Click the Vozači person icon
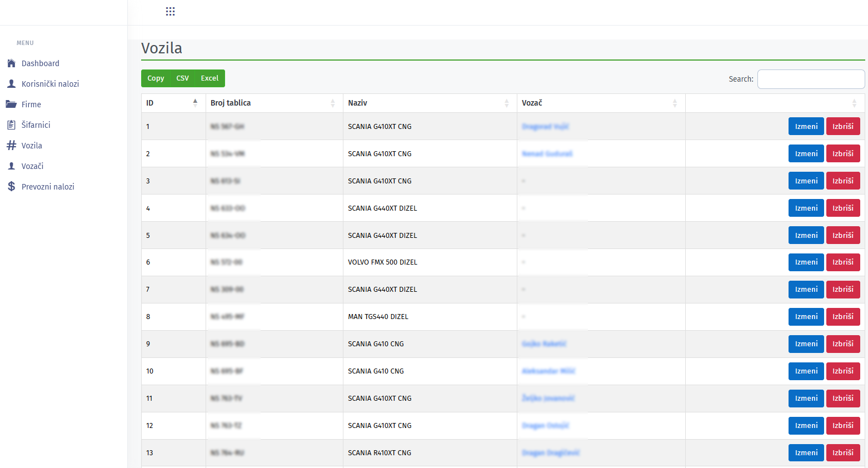868x468 pixels. pyautogui.click(x=11, y=166)
